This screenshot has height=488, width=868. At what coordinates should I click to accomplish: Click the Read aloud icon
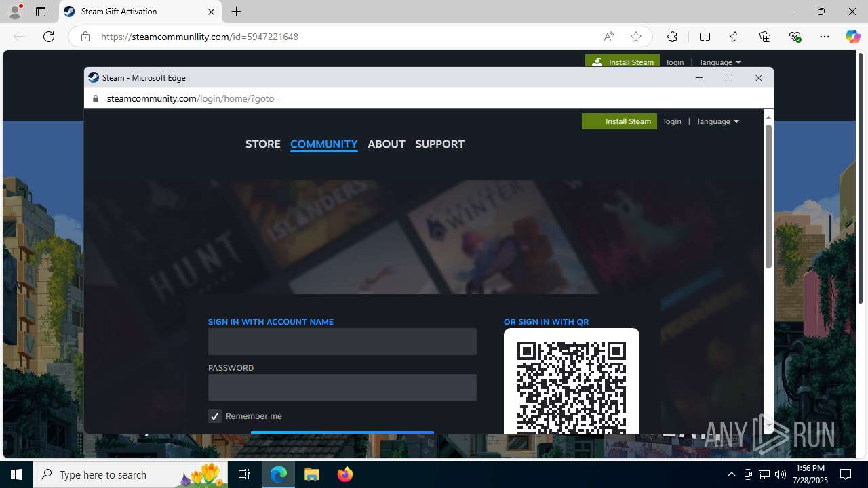(609, 37)
